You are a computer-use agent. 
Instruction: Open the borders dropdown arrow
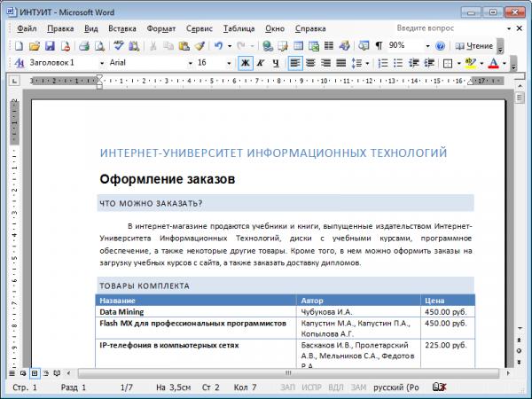[458, 63]
